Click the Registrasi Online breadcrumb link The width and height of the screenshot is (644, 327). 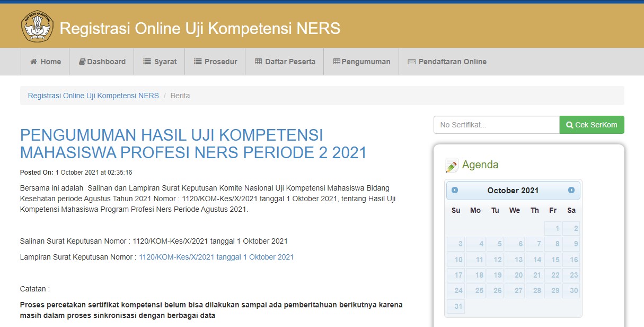click(x=93, y=95)
